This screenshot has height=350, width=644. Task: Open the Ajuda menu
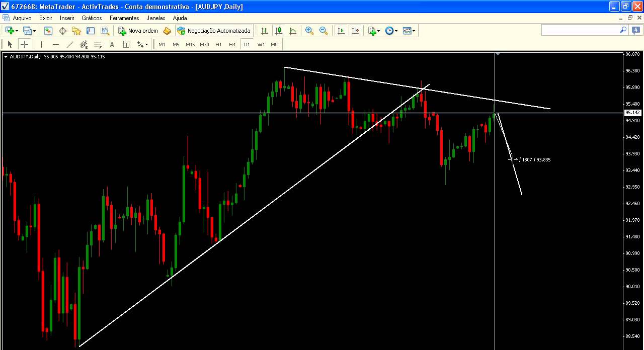coord(180,18)
